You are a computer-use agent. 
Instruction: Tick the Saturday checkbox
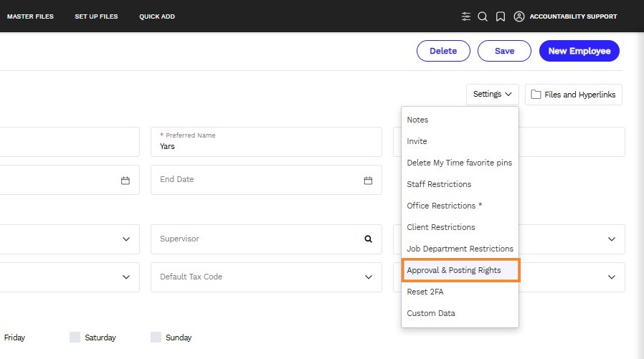pyautogui.click(x=75, y=338)
